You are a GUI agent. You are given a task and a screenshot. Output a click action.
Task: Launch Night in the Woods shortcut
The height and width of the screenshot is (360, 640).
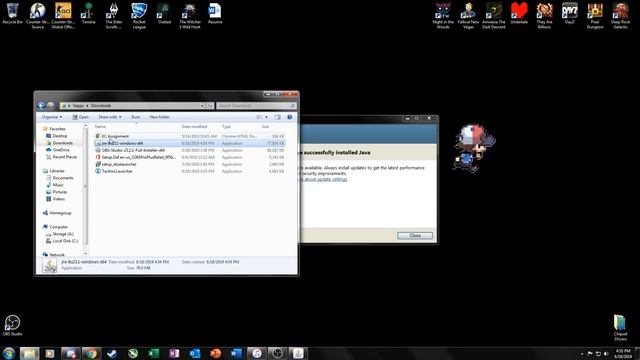click(443, 16)
